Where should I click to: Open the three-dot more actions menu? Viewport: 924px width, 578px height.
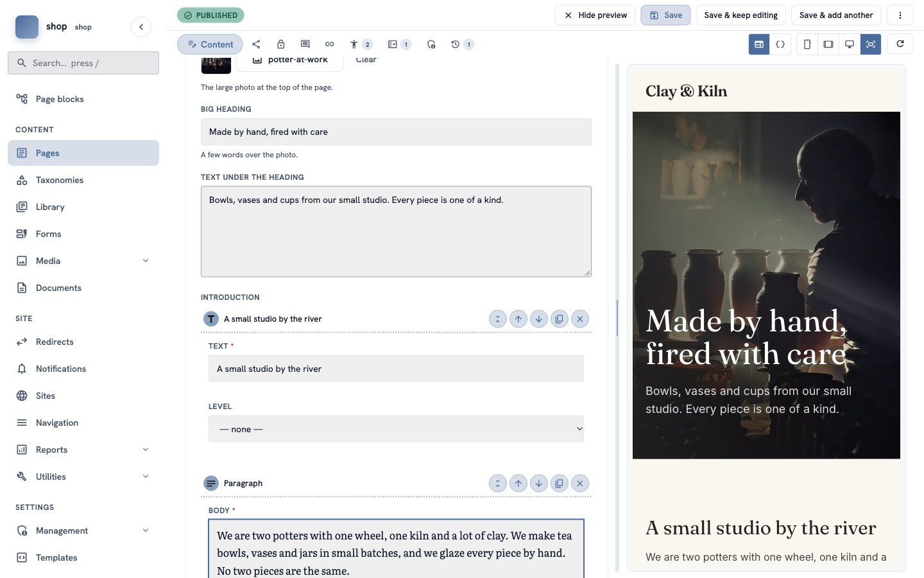click(900, 15)
